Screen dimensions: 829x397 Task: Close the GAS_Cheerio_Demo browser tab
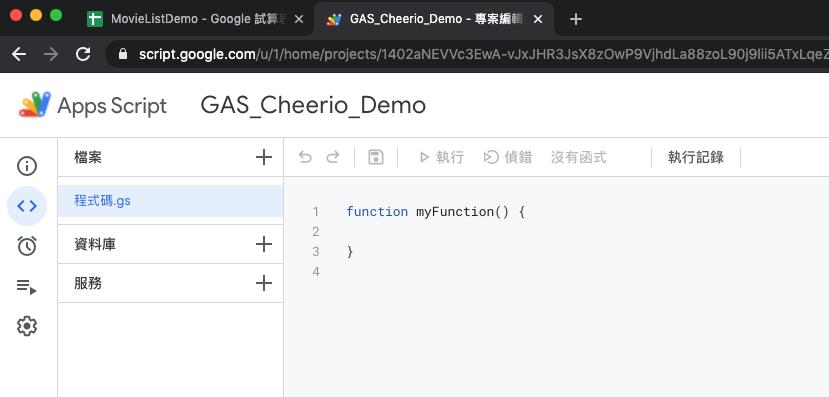(x=538, y=20)
